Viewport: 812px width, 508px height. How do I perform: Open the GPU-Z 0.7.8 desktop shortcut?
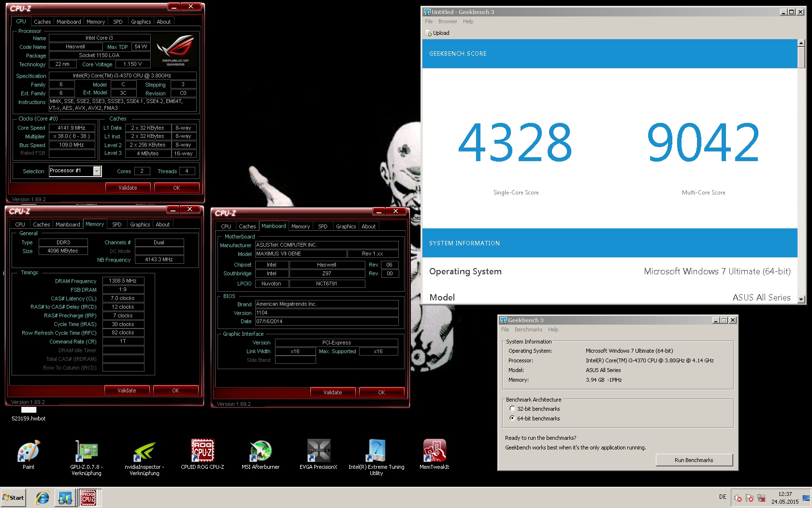pos(87,457)
